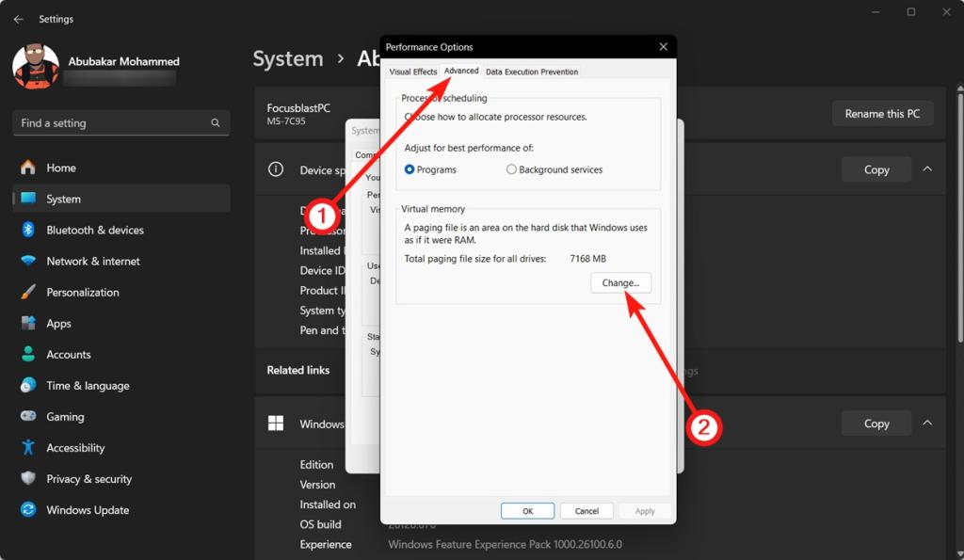The image size is (964, 560).
Task: Open Time & language settings
Action: [x=89, y=385]
